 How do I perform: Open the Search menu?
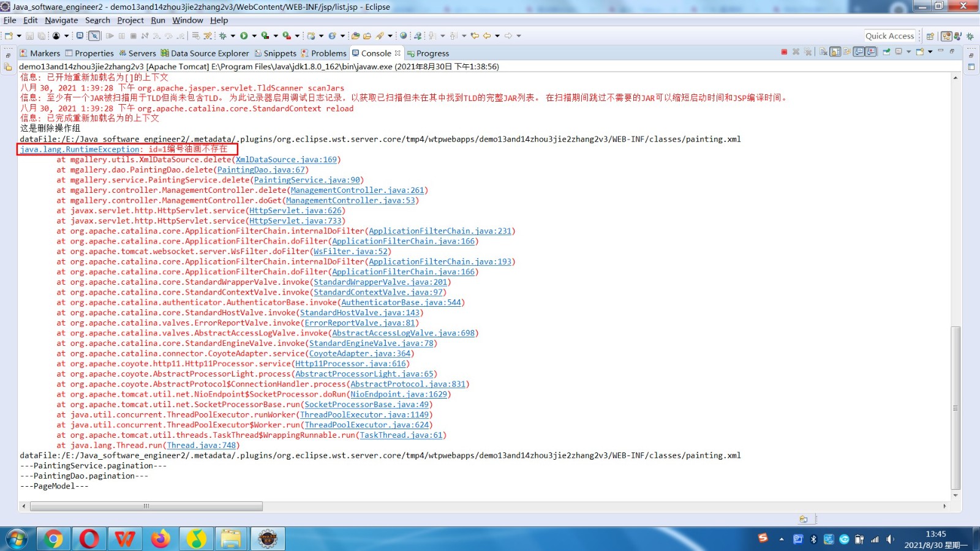click(x=97, y=20)
